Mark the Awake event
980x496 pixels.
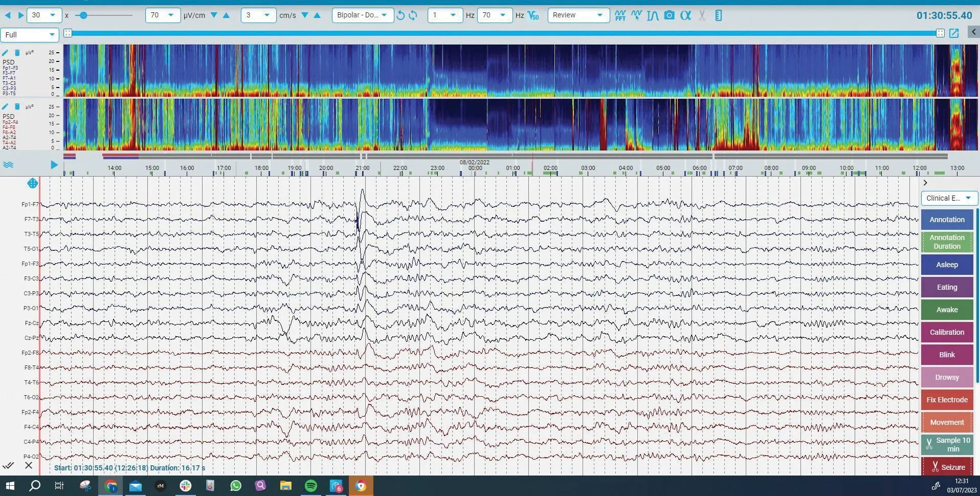click(947, 310)
